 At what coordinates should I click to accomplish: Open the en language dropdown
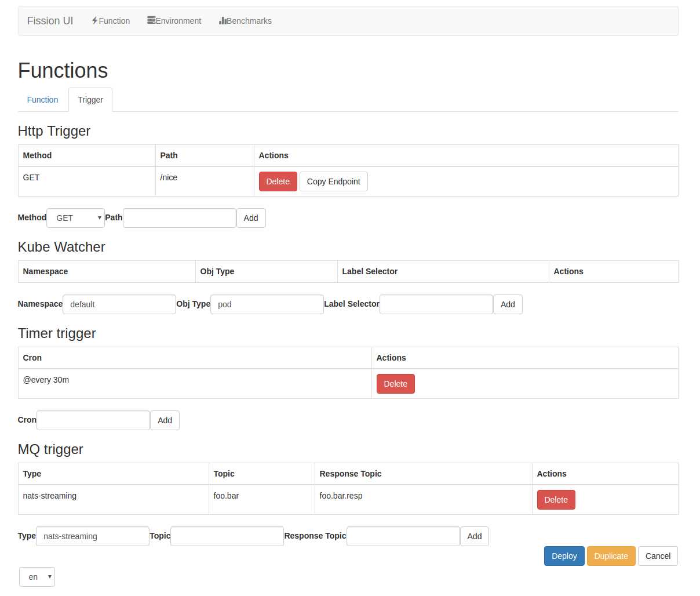point(37,577)
